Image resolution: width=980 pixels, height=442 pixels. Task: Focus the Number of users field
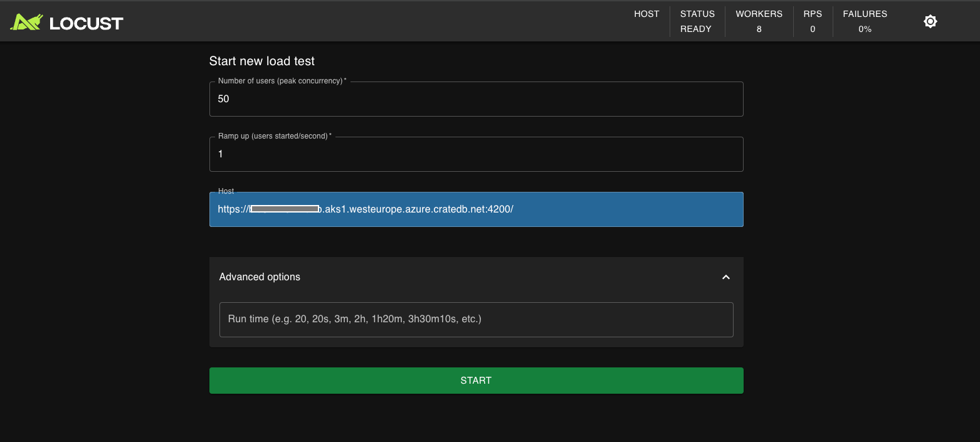pos(476,99)
